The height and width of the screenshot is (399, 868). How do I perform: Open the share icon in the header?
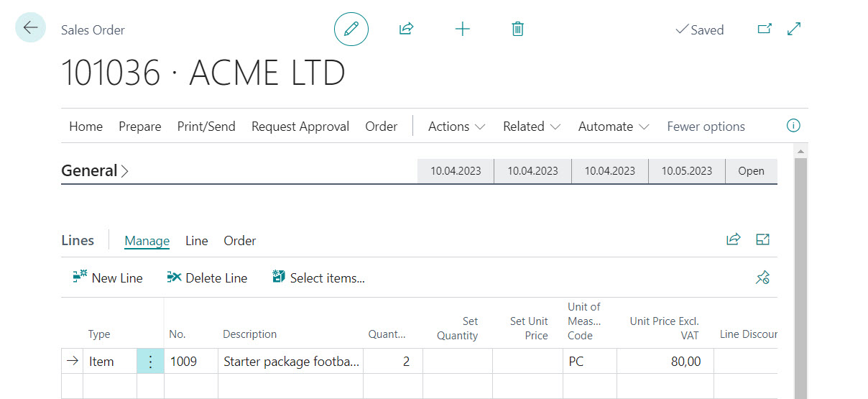pos(407,29)
